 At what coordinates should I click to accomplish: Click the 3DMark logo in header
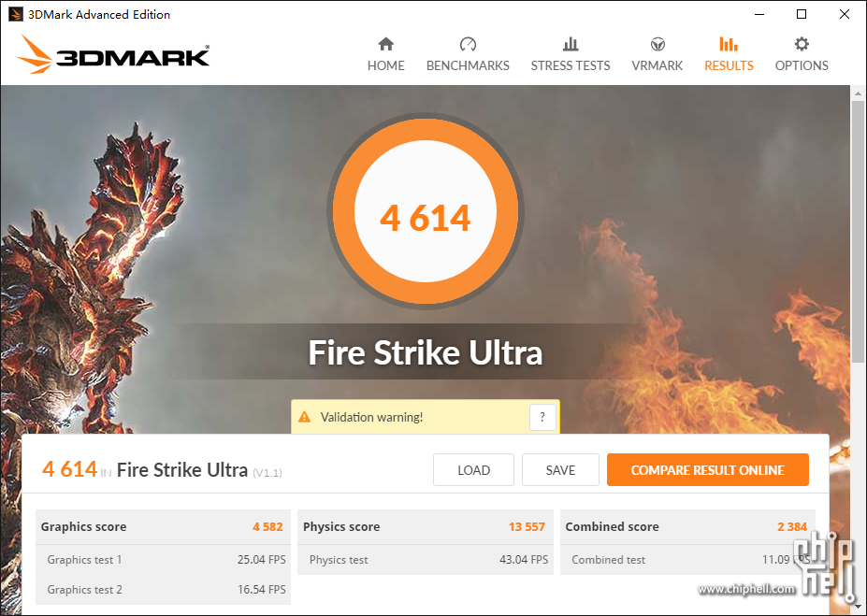[113, 54]
